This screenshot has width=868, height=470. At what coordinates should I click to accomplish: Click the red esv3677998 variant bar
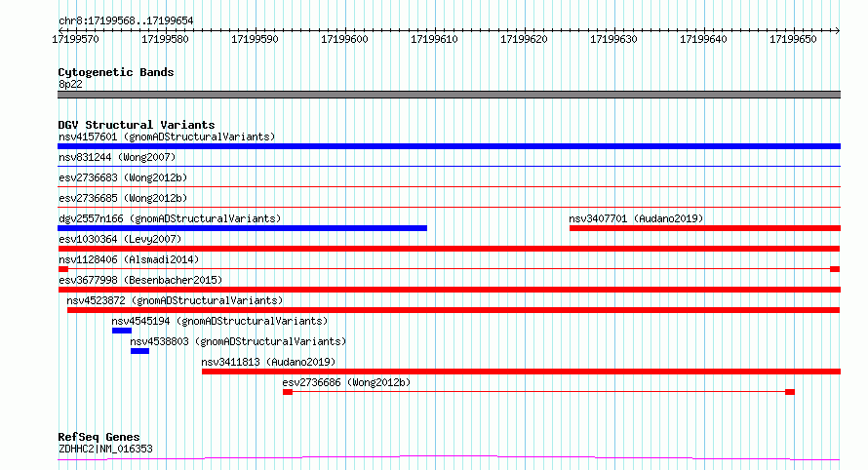[x=449, y=290]
